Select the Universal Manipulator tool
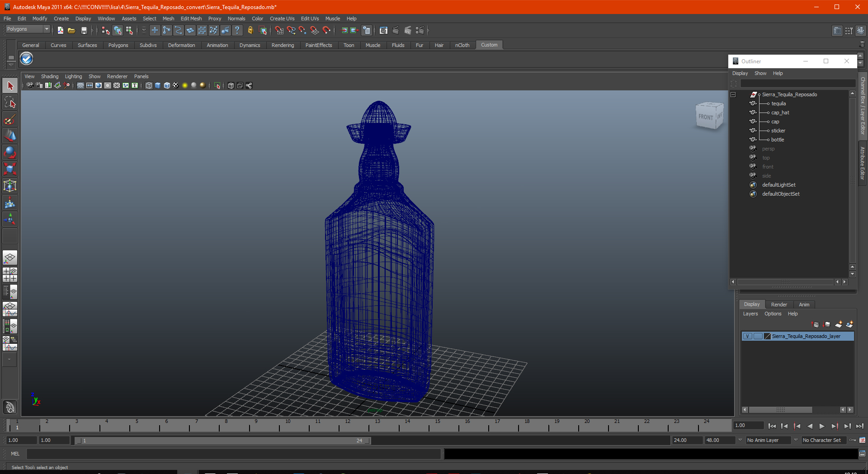The image size is (868, 474). point(10,186)
